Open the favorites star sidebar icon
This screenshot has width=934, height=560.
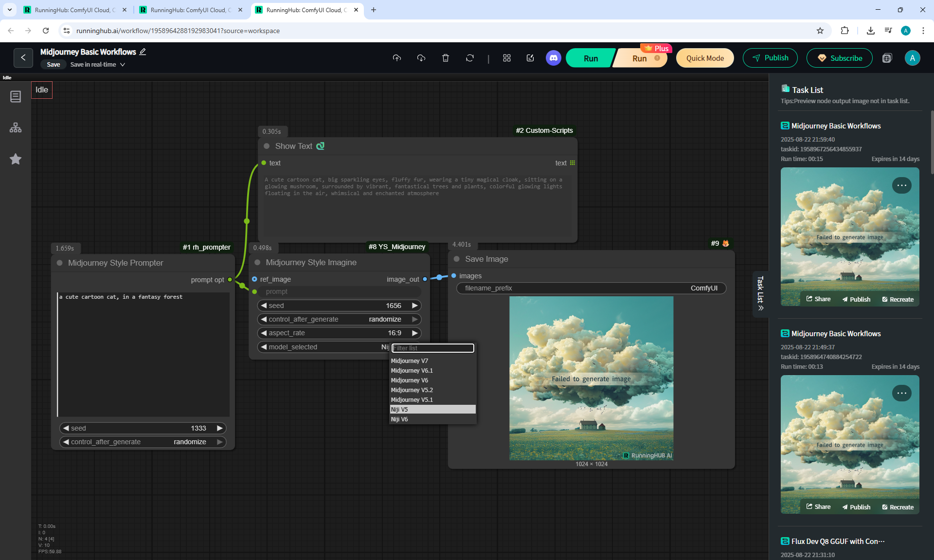(16, 159)
